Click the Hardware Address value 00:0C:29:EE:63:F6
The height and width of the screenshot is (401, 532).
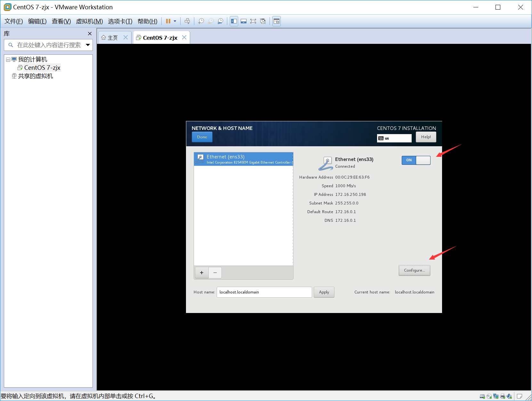point(352,177)
